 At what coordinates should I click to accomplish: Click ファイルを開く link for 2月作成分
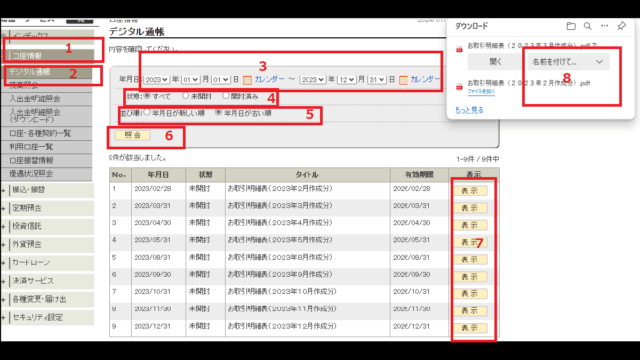click(481, 91)
